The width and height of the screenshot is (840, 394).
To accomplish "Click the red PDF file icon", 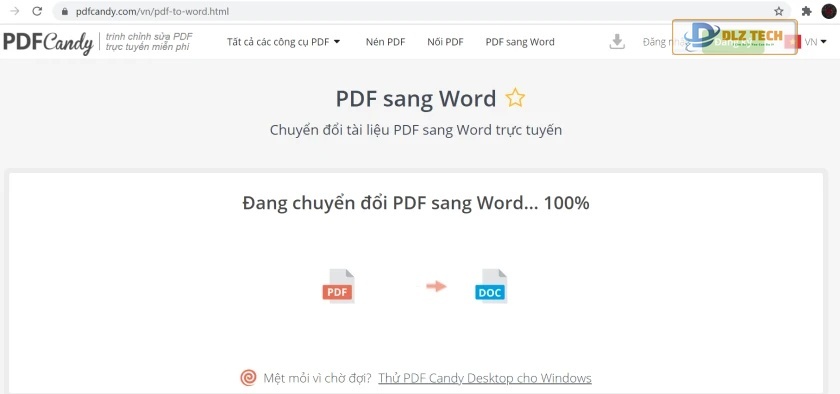I will tap(338, 286).
